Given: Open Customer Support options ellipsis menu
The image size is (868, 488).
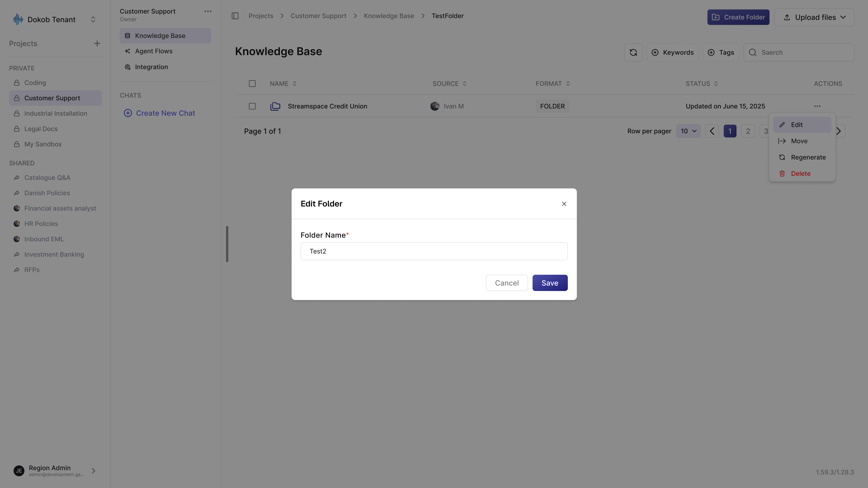Looking at the screenshot, I should [x=208, y=11].
